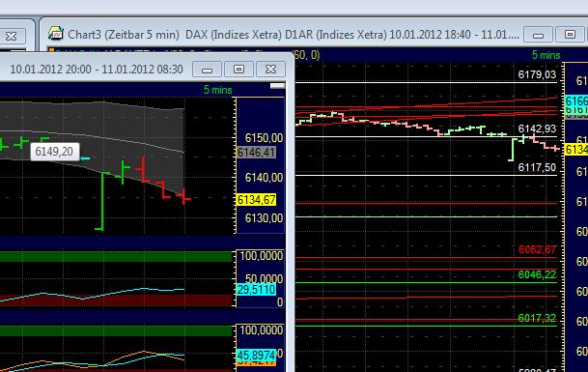Click the small white handle under the front window's close button

tap(277, 86)
